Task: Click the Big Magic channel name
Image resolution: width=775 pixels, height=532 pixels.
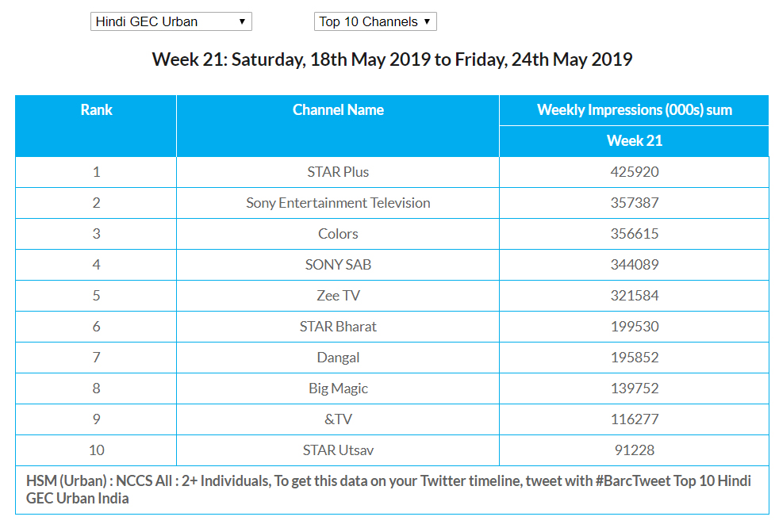Action: click(338, 388)
